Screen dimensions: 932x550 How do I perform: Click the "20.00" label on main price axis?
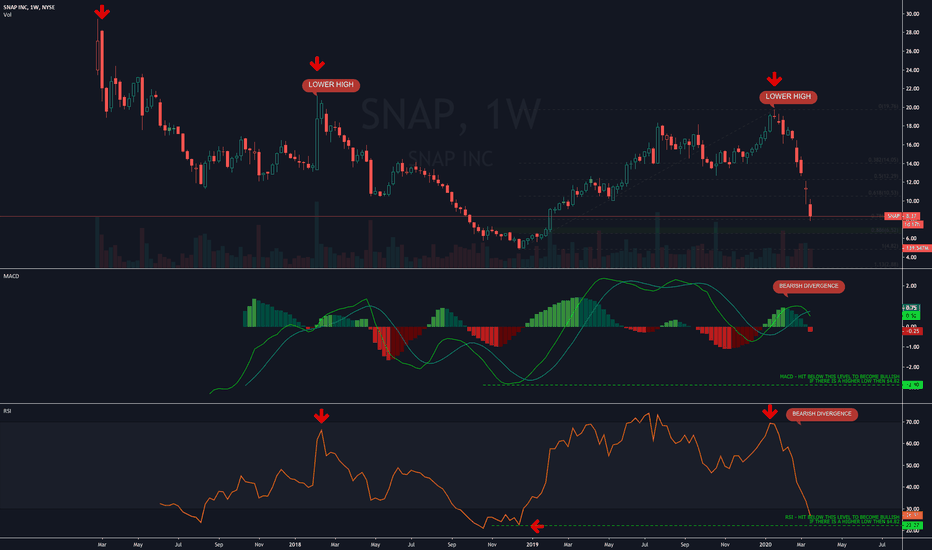pyautogui.click(x=912, y=108)
